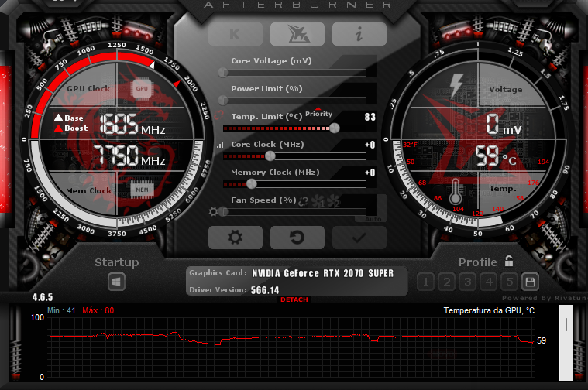Toggle fan sync link icon
588x390 pixels.
[304, 201]
